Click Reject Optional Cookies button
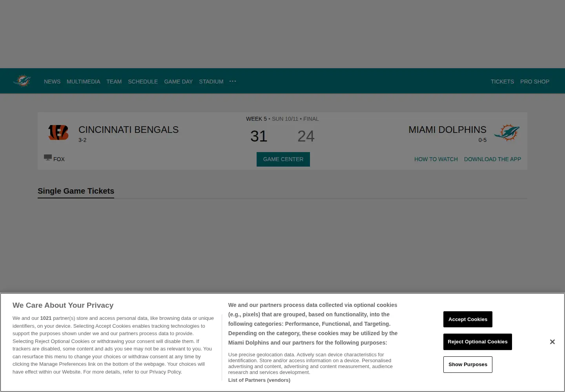The image size is (565, 392). pyautogui.click(x=478, y=342)
